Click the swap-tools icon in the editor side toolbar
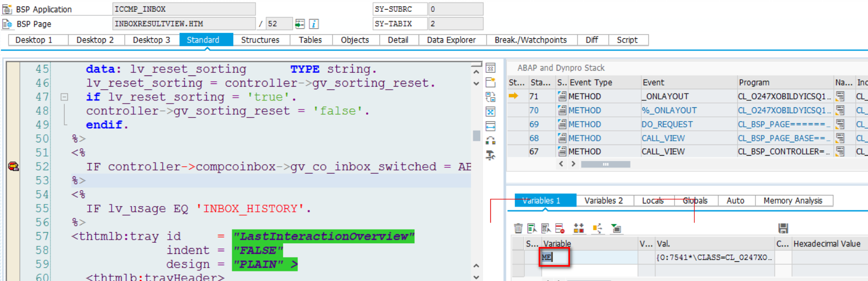The width and height of the screenshot is (868, 281). 491,97
